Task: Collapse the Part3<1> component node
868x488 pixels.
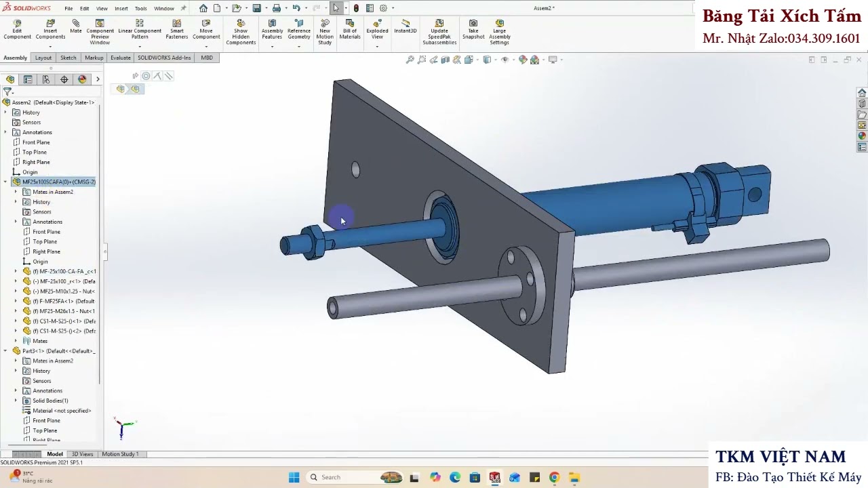Action: [6, 350]
